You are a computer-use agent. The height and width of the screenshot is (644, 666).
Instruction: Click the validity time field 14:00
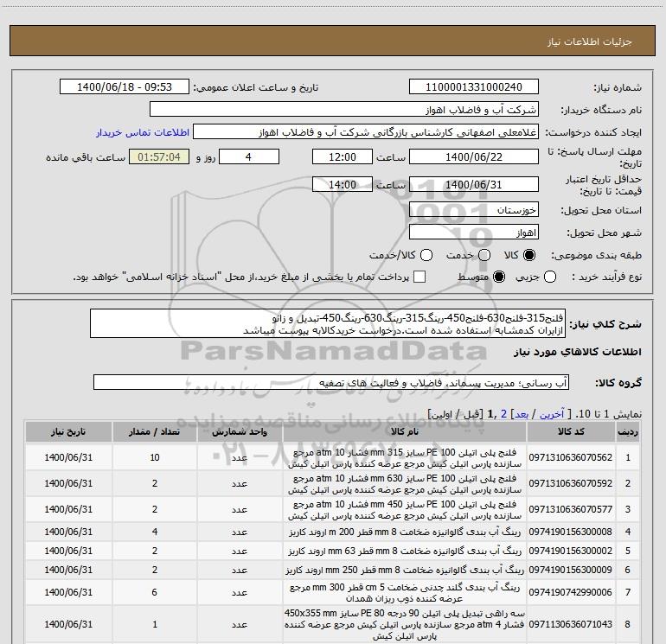click(343, 185)
